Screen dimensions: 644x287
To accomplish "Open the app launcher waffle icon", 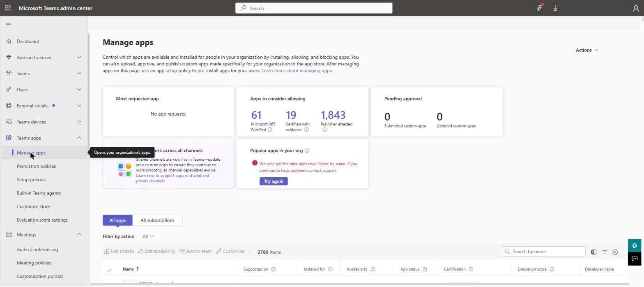I will pos(8,8).
